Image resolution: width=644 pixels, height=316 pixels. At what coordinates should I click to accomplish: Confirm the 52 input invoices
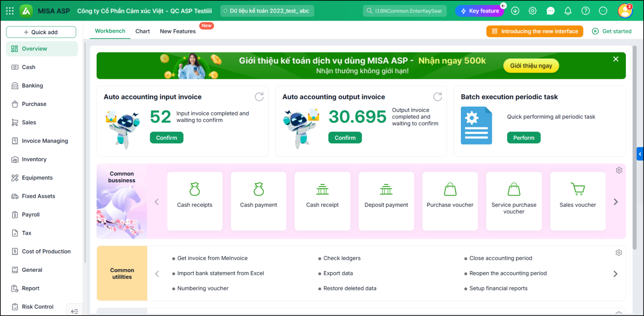167,137
